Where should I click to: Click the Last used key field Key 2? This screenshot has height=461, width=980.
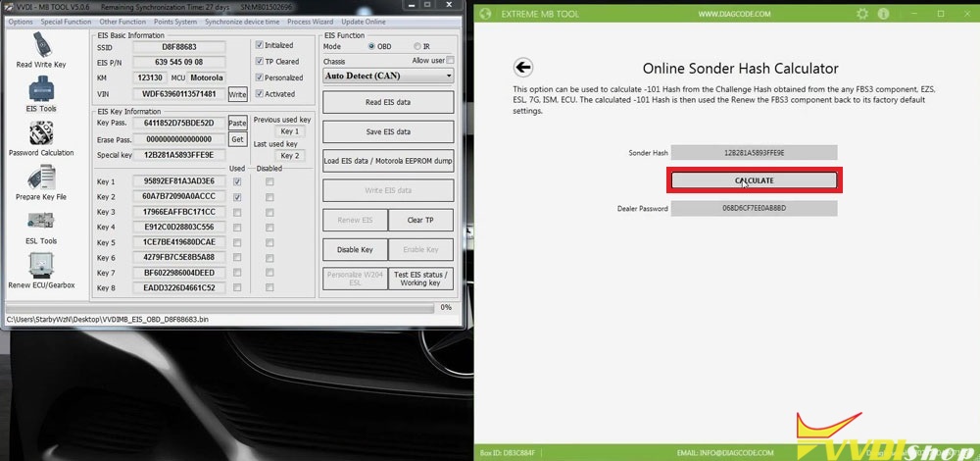(x=289, y=156)
